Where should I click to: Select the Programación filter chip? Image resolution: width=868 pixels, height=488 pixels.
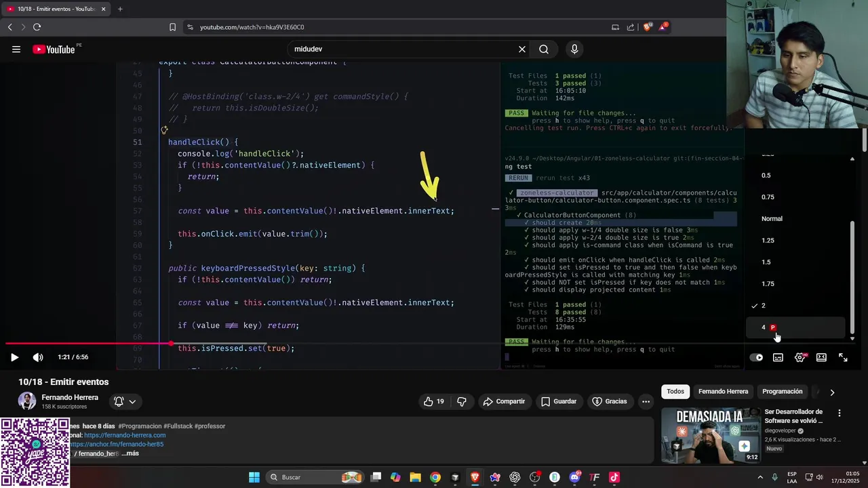click(x=782, y=392)
